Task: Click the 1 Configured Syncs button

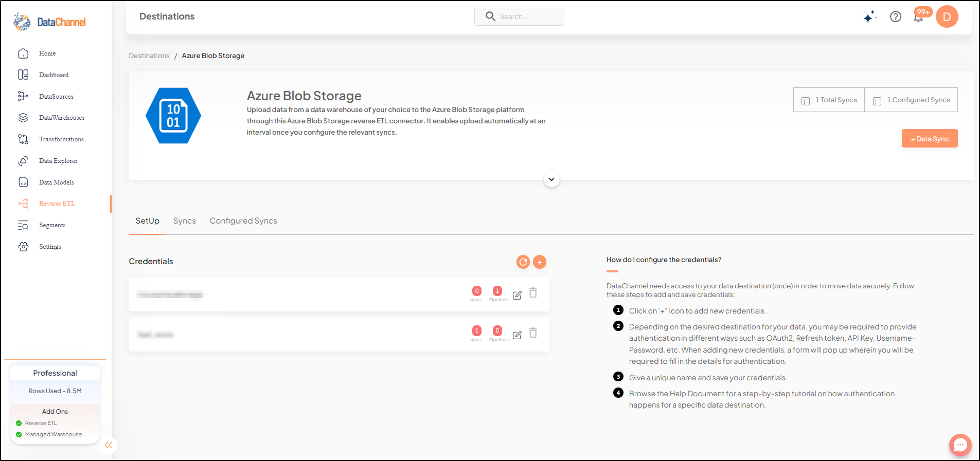Action: click(912, 100)
